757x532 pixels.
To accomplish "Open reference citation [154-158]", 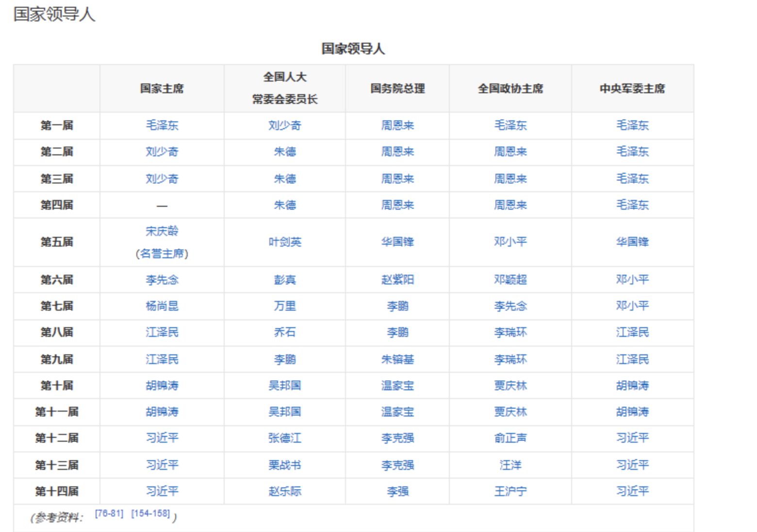I will (150, 514).
